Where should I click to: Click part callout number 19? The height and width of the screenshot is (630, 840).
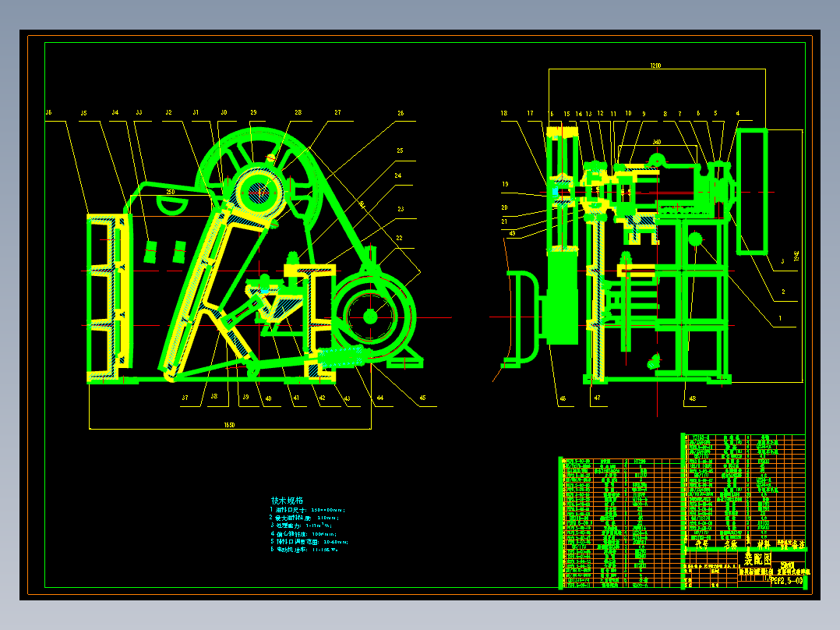(505, 184)
